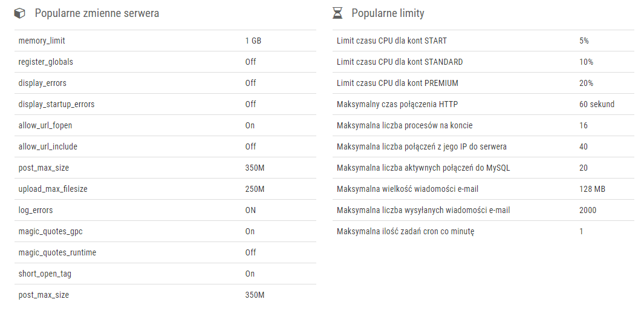Image resolution: width=644 pixels, height=322 pixels.
Task: Click the 20% value for PREMIUM accounts
Action: click(x=586, y=83)
